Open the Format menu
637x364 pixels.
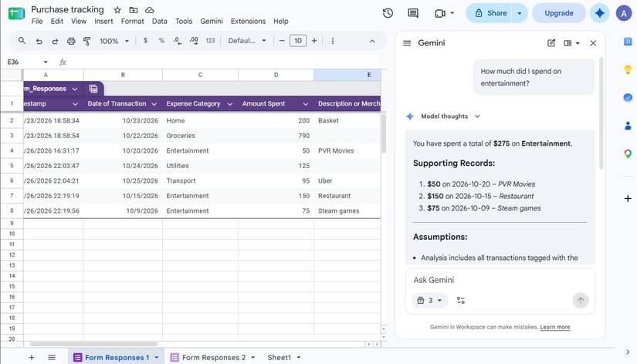click(133, 21)
